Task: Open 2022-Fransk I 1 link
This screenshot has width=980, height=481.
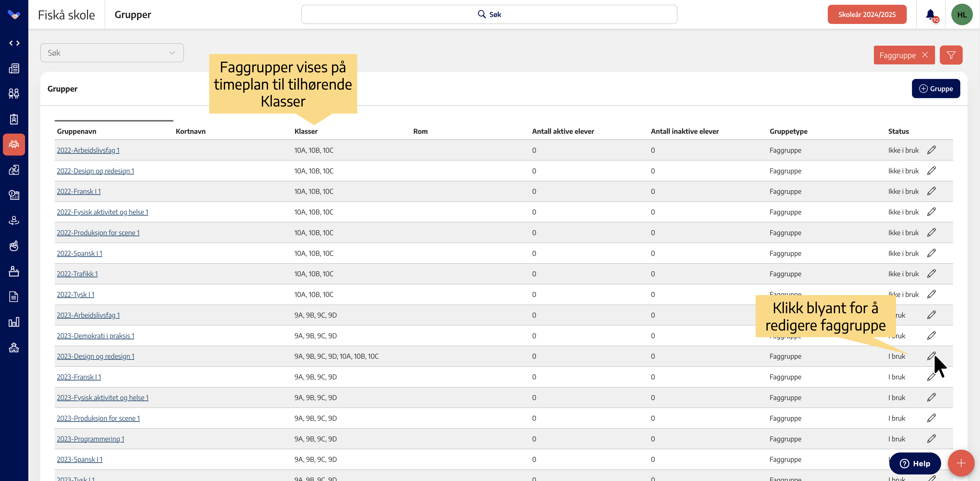Action: [x=79, y=191]
